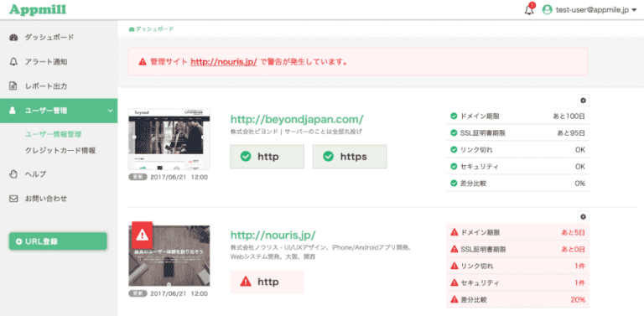Click the green check in ドメイン期限 row
The width and height of the screenshot is (644, 316).
454,117
